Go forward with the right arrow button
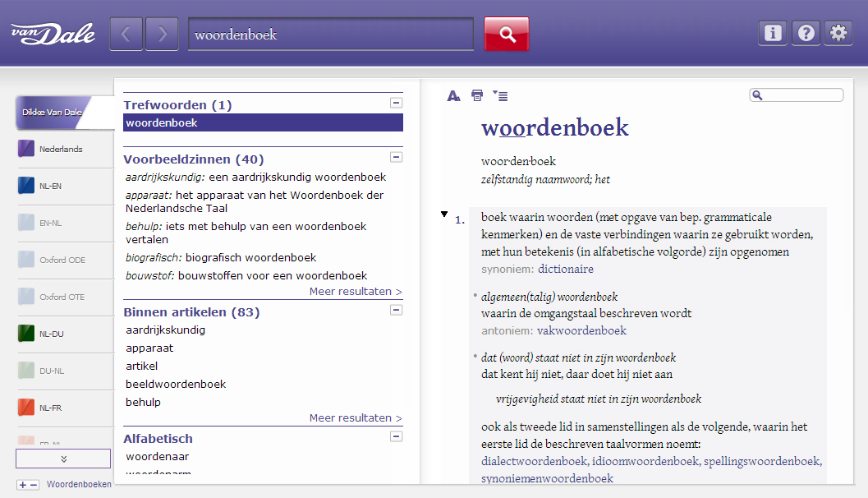Screen dimensions: 868x498 [x=162, y=34]
